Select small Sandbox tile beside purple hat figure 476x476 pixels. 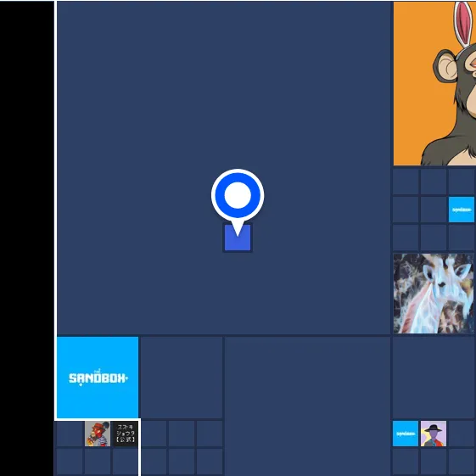pyautogui.click(x=406, y=434)
